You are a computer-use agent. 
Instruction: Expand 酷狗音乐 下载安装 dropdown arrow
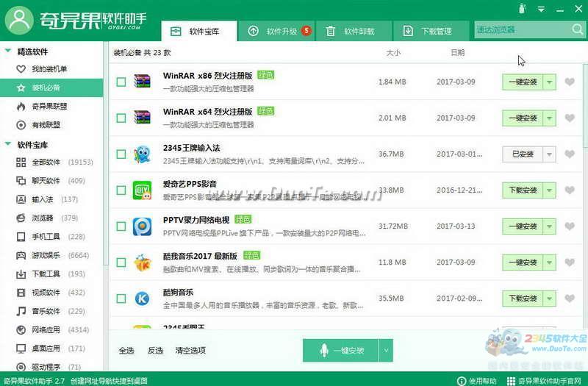549,299
